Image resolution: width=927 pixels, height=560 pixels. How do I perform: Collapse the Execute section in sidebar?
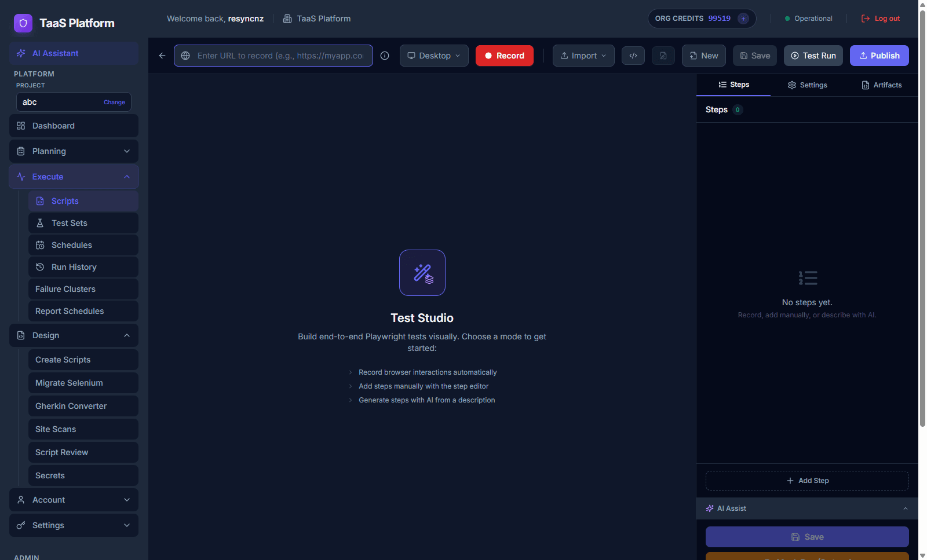point(74,176)
